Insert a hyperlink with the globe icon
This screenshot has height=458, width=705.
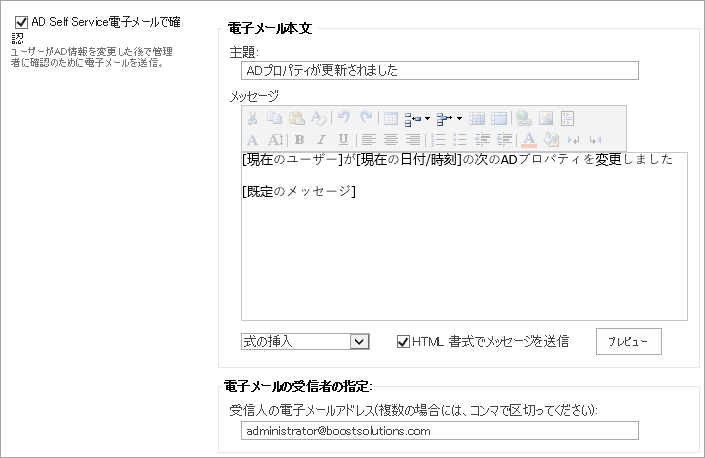[x=523, y=118]
